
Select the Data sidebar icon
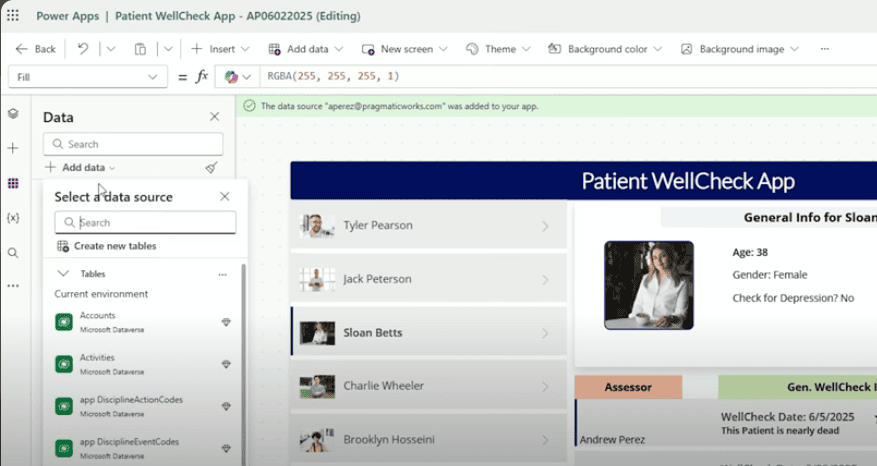(13, 183)
